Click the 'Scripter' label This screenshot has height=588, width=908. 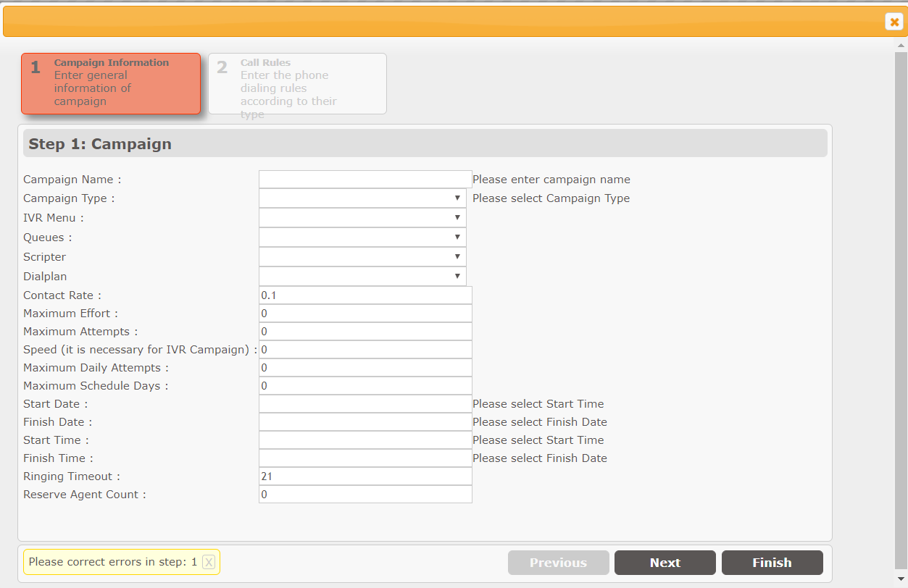point(45,257)
